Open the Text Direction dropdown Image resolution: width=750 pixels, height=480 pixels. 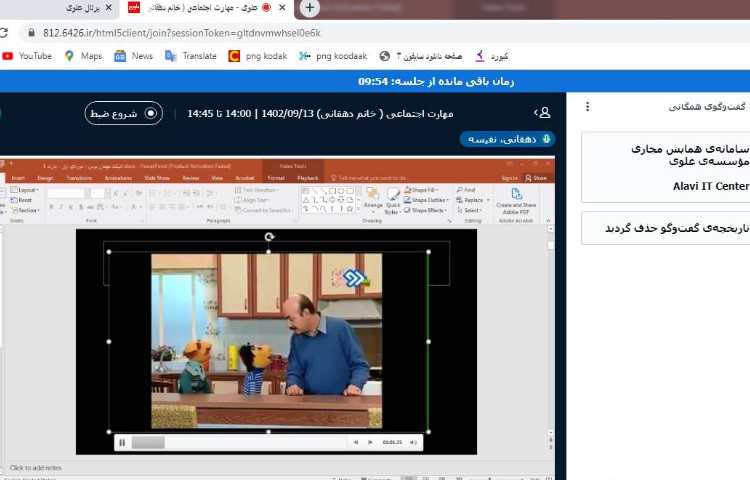257,190
